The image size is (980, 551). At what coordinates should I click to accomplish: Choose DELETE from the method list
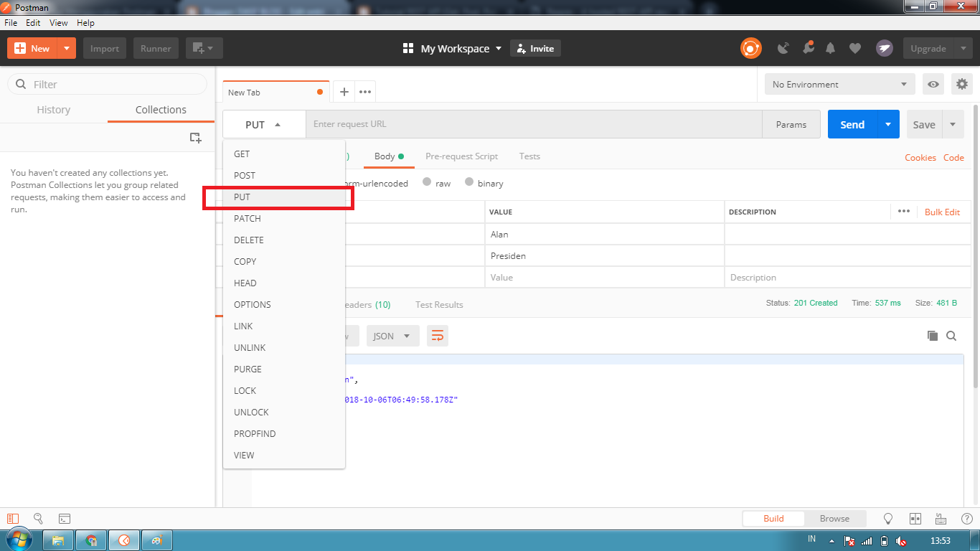point(249,240)
